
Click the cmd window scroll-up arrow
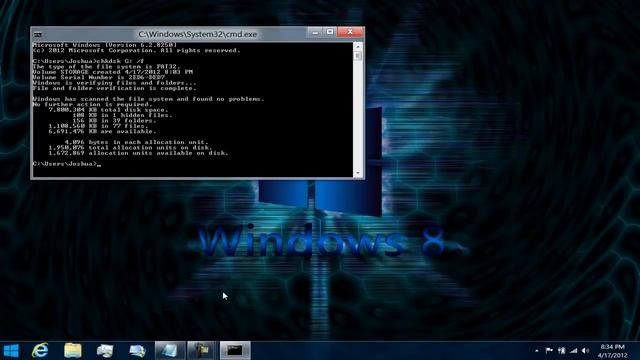(x=358, y=47)
